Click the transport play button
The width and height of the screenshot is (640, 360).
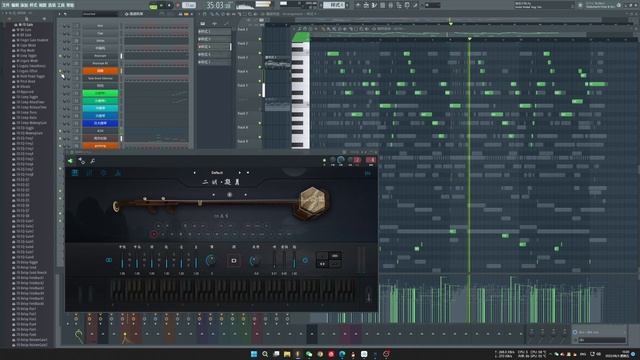coord(162,5)
